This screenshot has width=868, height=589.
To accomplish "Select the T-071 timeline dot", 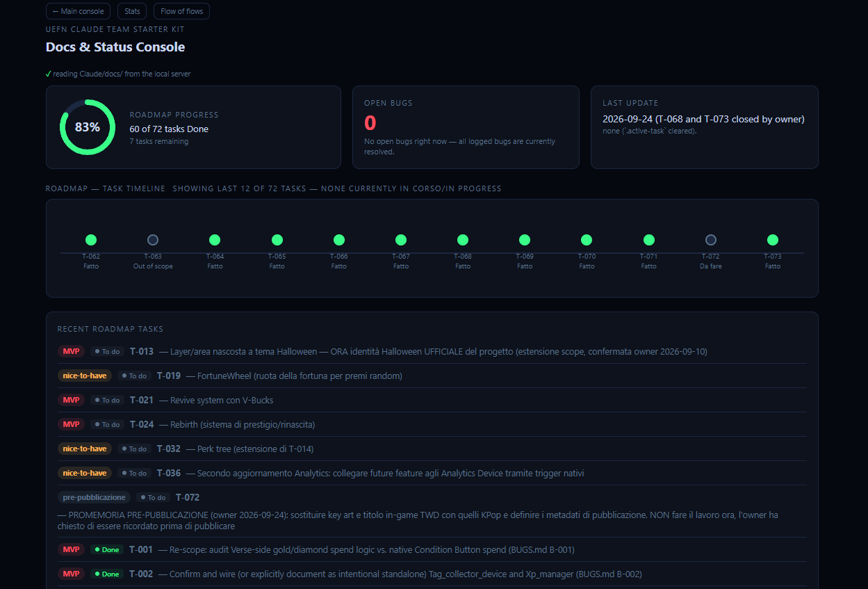I will tap(649, 240).
